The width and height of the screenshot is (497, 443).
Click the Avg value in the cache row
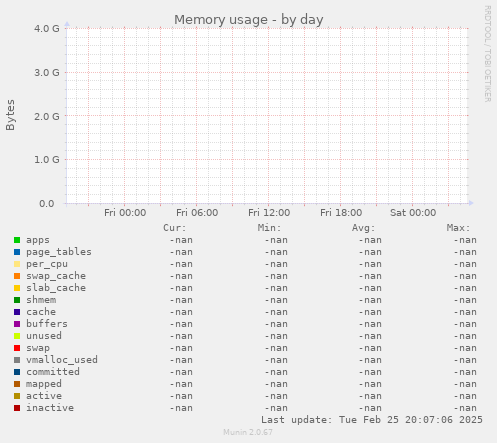[x=370, y=312]
